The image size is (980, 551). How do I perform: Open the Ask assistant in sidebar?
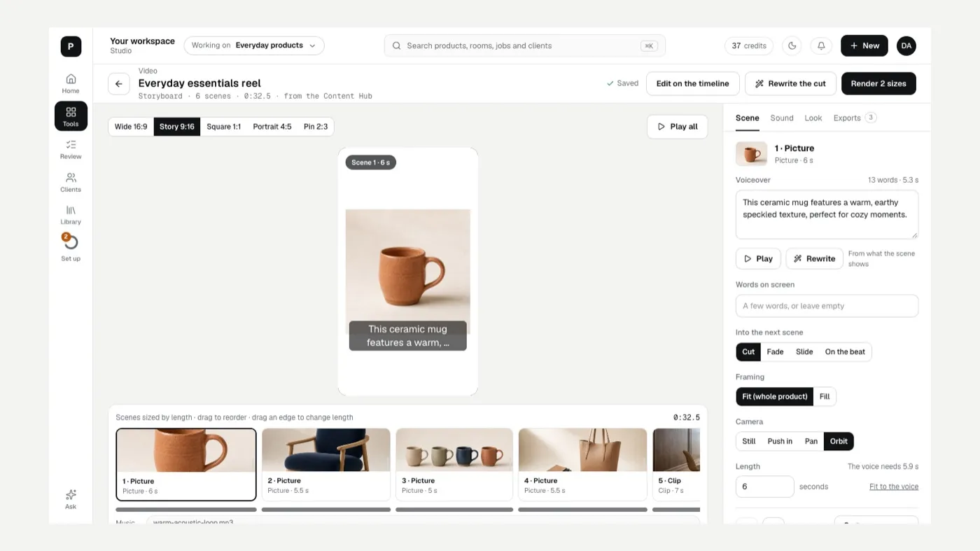pos(71,499)
